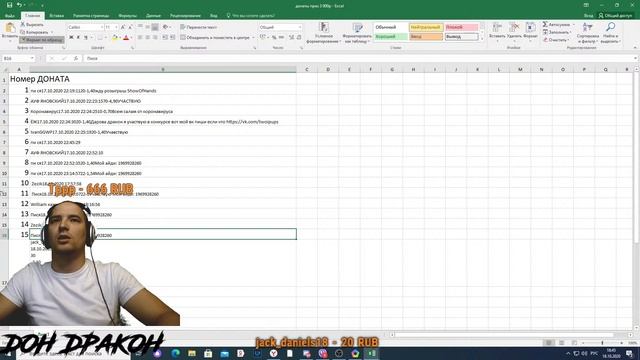Insert function with fx button

pyautogui.click(x=76, y=58)
